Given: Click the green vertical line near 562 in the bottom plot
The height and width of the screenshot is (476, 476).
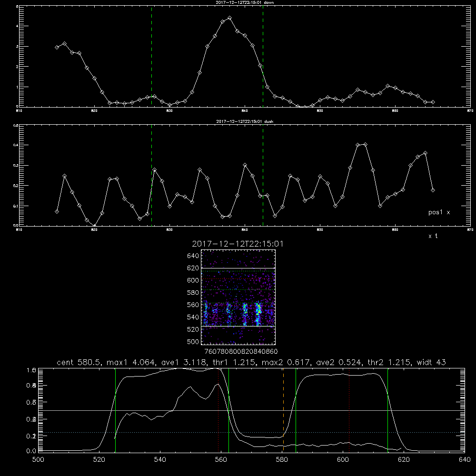Looking at the screenshot, I should point(228,410).
